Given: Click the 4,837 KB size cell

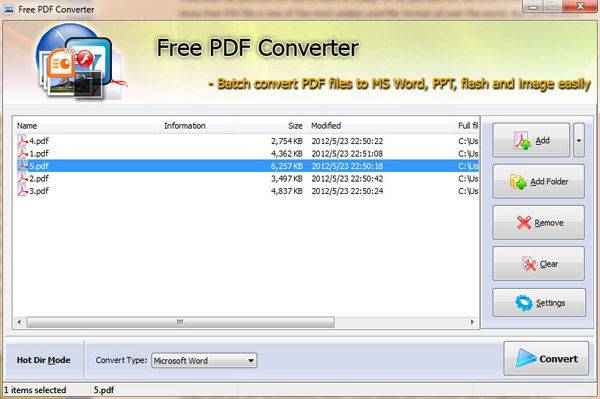Looking at the screenshot, I should pyautogui.click(x=287, y=191).
